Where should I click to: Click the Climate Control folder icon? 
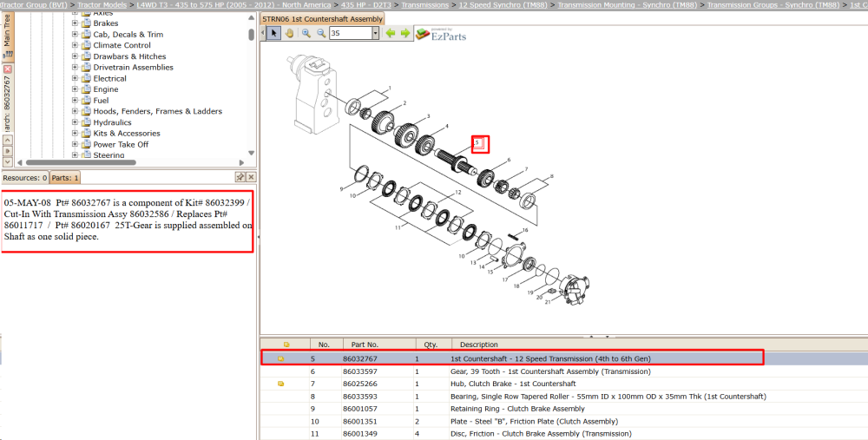click(x=86, y=45)
